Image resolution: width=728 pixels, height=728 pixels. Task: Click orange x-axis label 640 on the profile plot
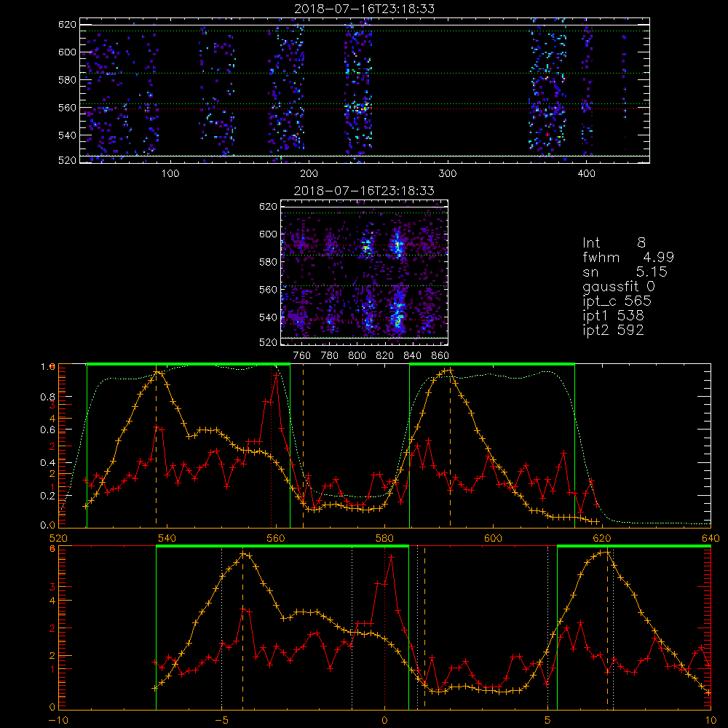tap(711, 538)
